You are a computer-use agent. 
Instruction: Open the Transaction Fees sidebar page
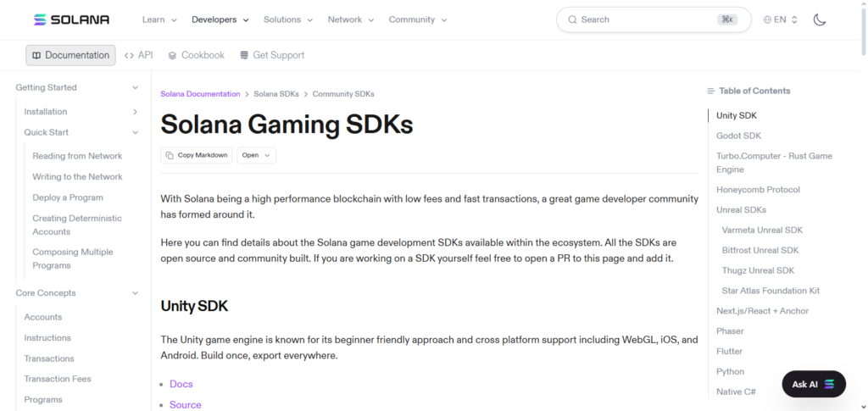pyautogui.click(x=58, y=379)
